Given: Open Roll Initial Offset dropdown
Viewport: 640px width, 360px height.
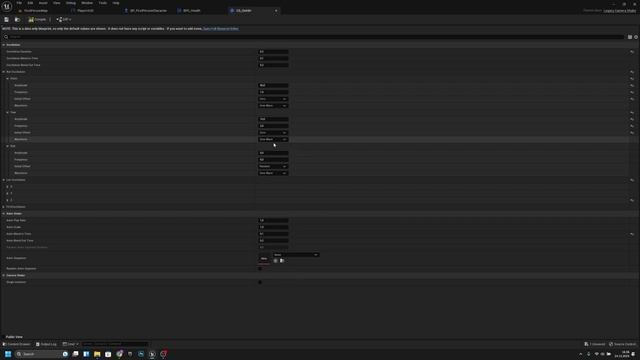Looking at the screenshot, I should point(273,167).
